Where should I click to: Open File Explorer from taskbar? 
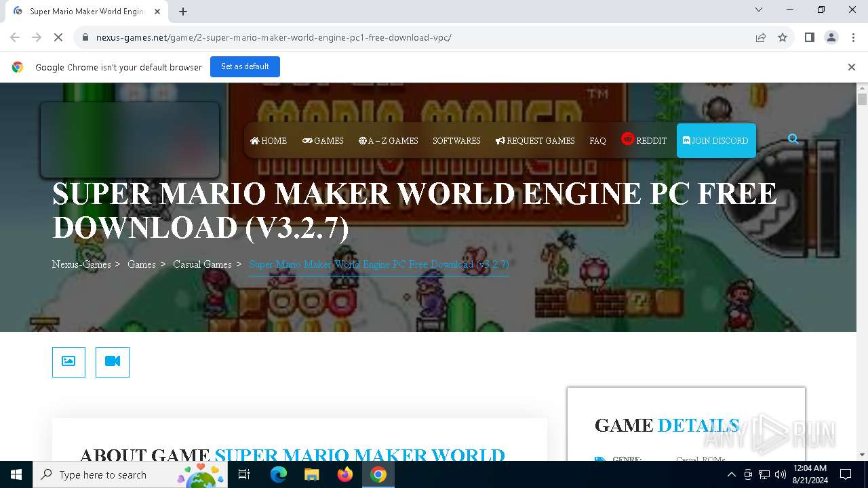pos(311,474)
